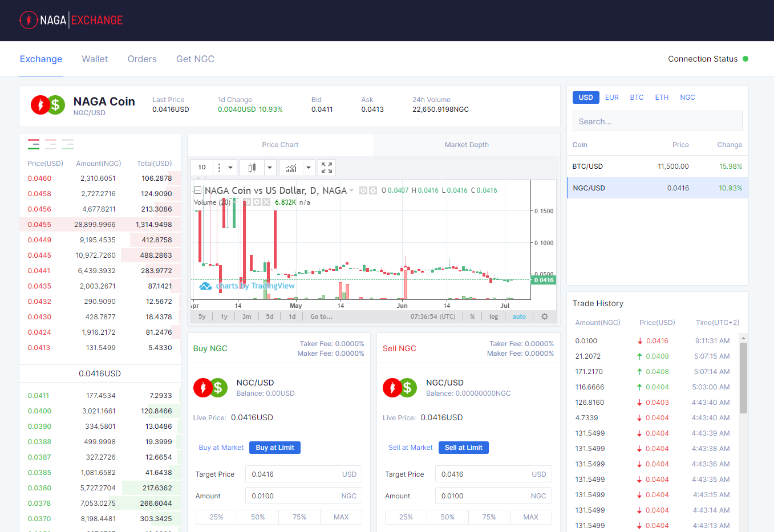The width and height of the screenshot is (774, 532).
Task: Filter markets by ETH
Action: coord(662,98)
